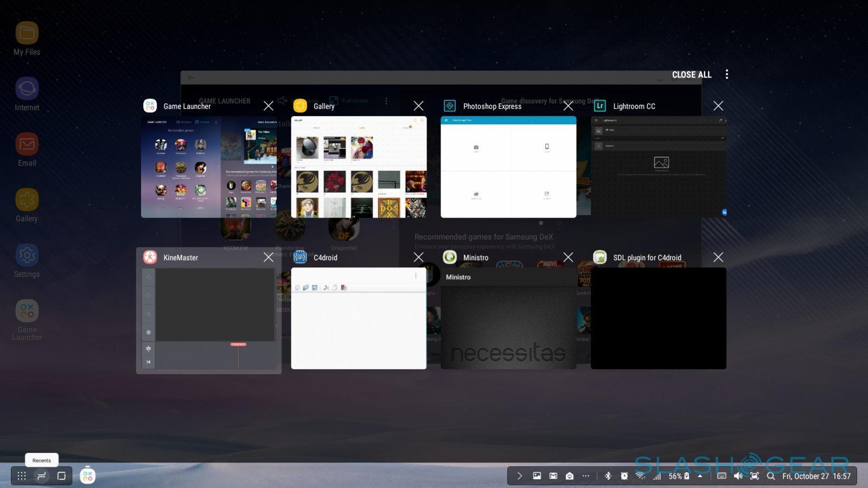Open the alarm clock status icon

pos(624,476)
